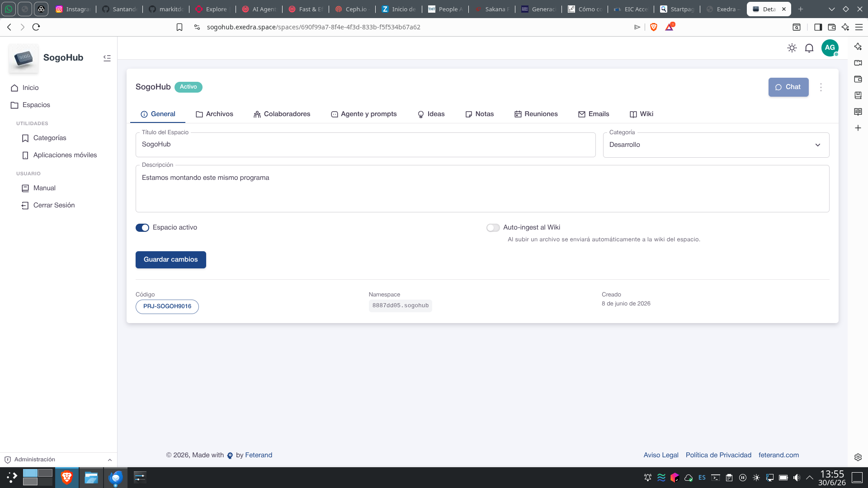
Task: Open the Brave Wallet icon in the toolbar
Action: (x=831, y=27)
